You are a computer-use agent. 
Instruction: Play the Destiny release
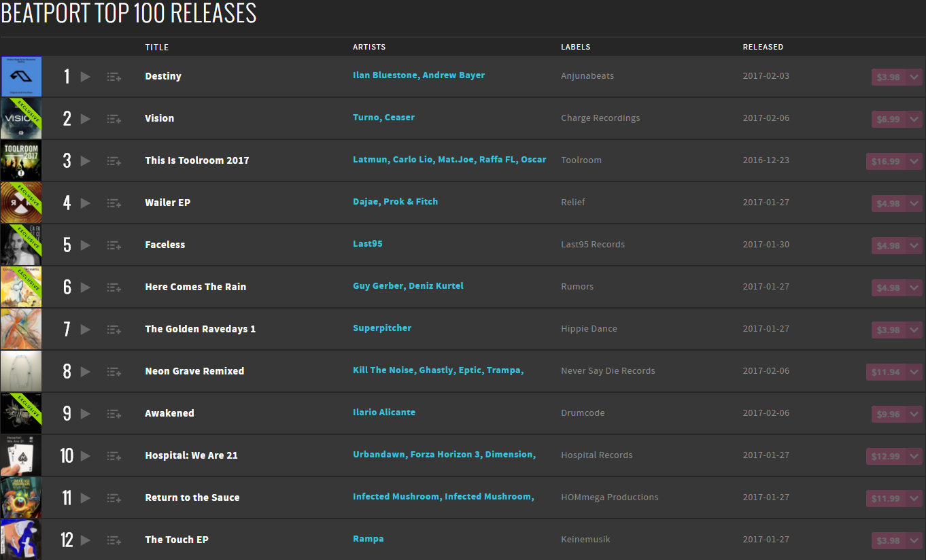(x=85, y=77)
